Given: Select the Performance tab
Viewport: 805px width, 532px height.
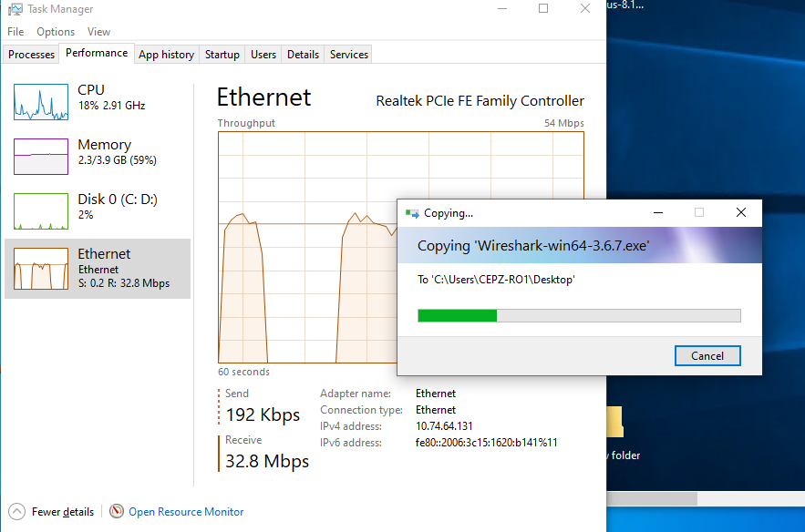Looking at the screenshot, I should (x=97, y=53).
